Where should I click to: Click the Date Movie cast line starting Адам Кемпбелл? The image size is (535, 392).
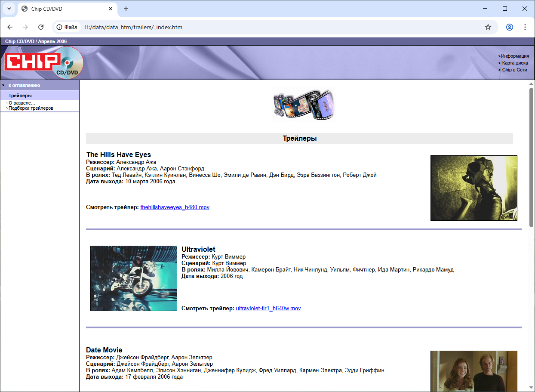235,370
